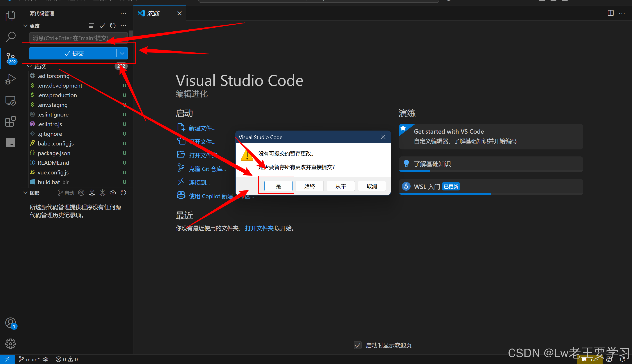Click the Cancel (取消) button in dialog
Screen dimensions: 632x364
click(x=372, y=186)
